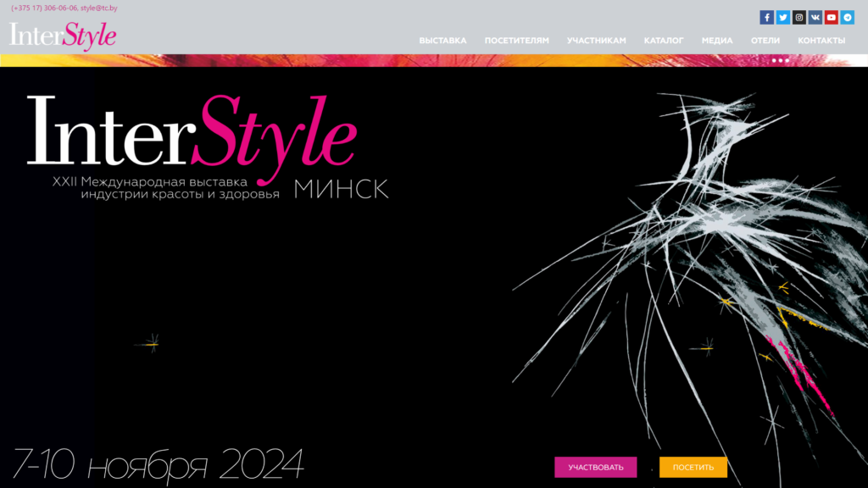Select the second slider dot indicator

tap(781, 60)
